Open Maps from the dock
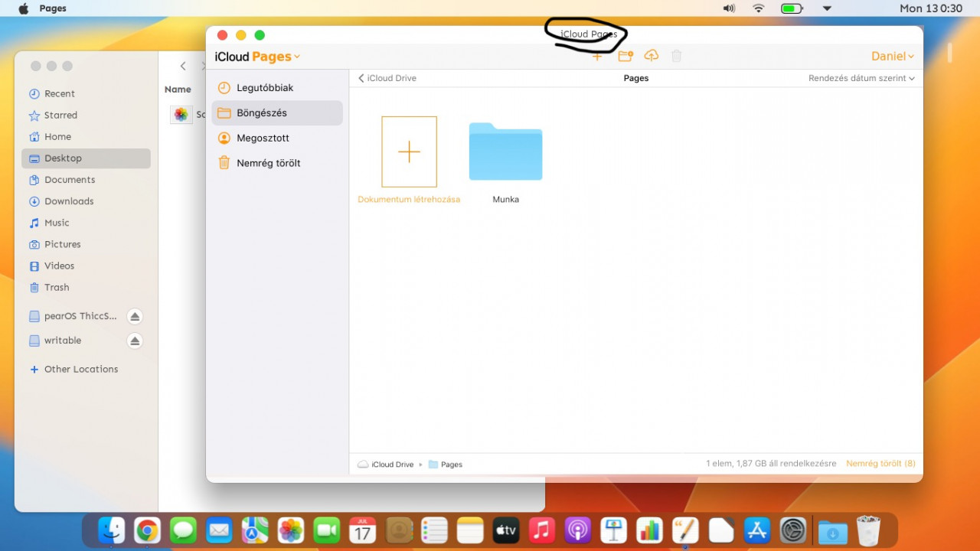 pos(255,530)
